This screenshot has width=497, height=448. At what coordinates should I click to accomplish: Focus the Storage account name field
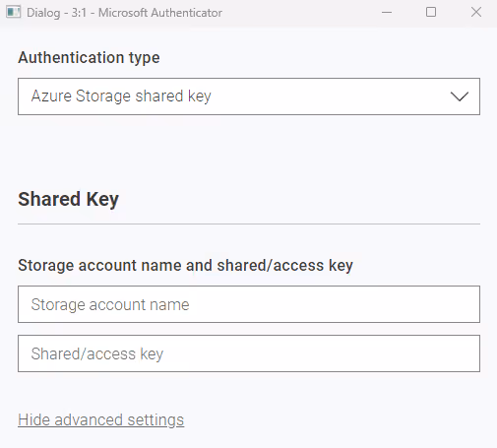249,304
